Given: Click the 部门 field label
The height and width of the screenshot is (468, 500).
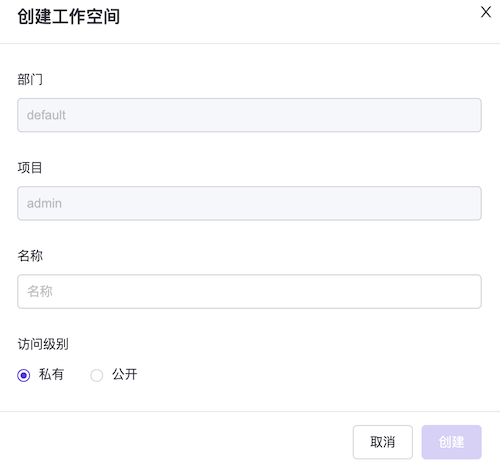Looking at the screenshot, I should 30,79.
